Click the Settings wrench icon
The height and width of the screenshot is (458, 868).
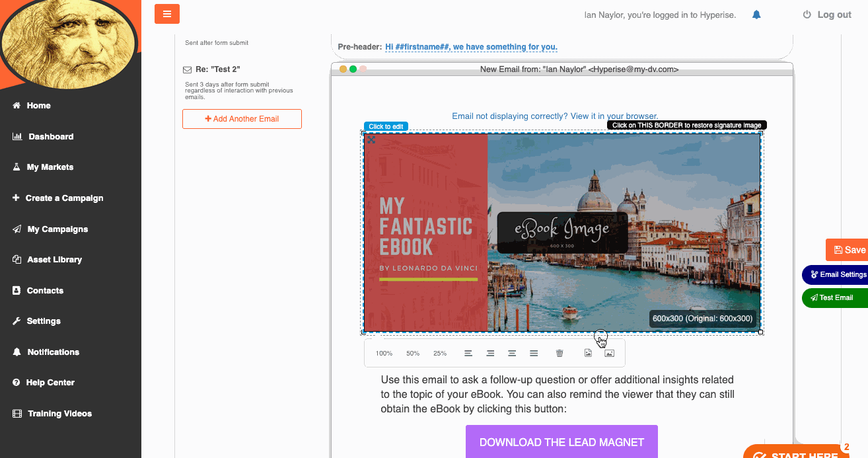tap(17, 321)
